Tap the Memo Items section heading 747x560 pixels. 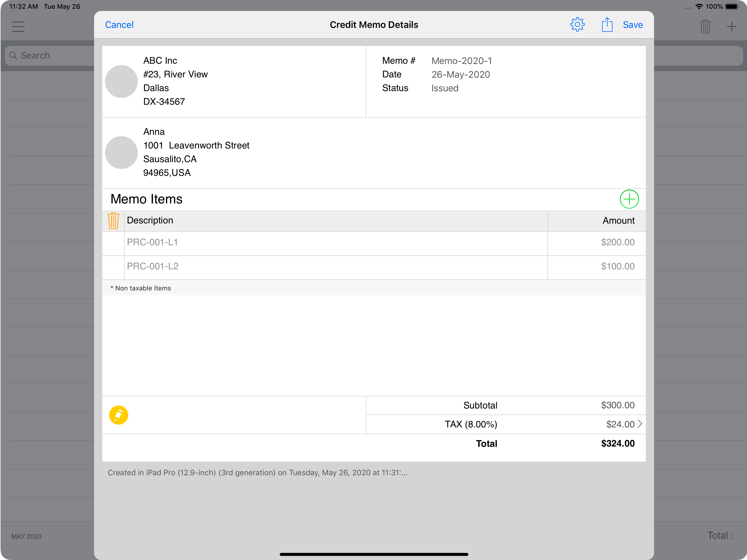click(146, 199)
